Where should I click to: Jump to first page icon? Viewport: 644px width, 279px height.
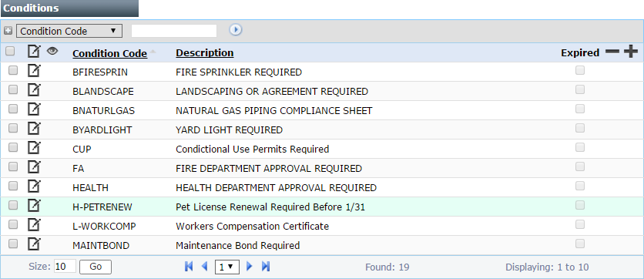pyautogui.click(x=189, y=267)
